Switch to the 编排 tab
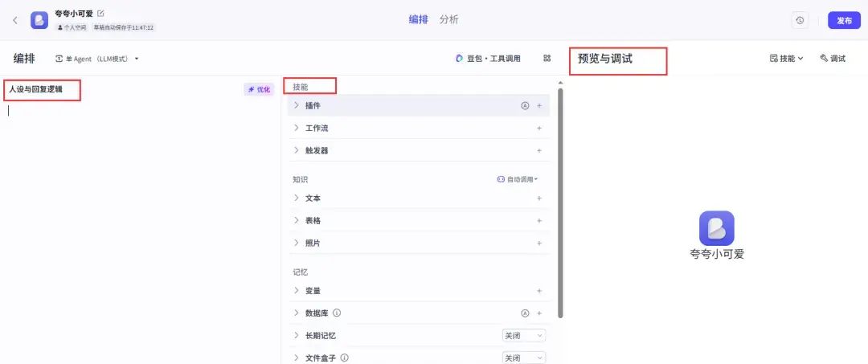Screen dimensions: 868x364 tap(419, 20)
